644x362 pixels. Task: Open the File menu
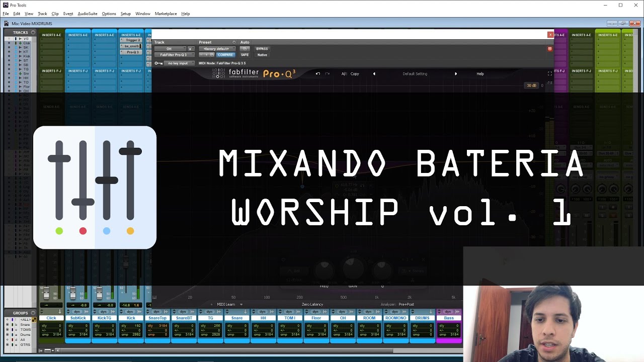tap(6, 14)
